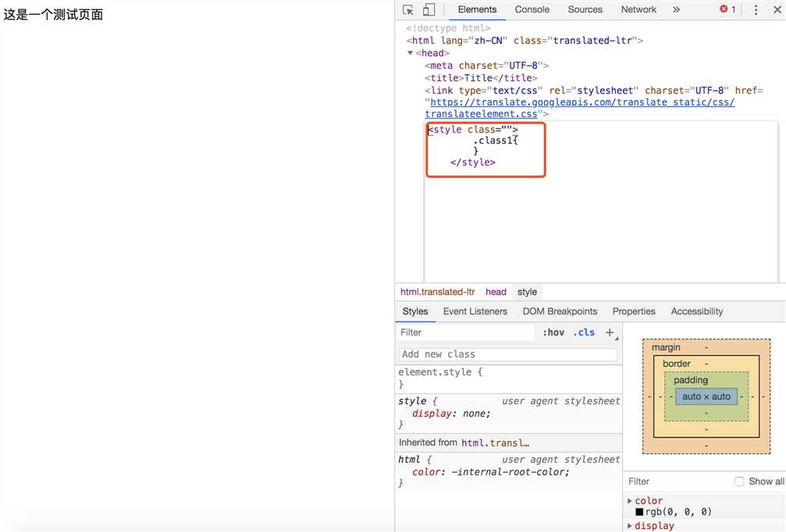786x532 pixels.
Task: Open the Event Listeners sub-tab
Action: (x=475, y=311)
